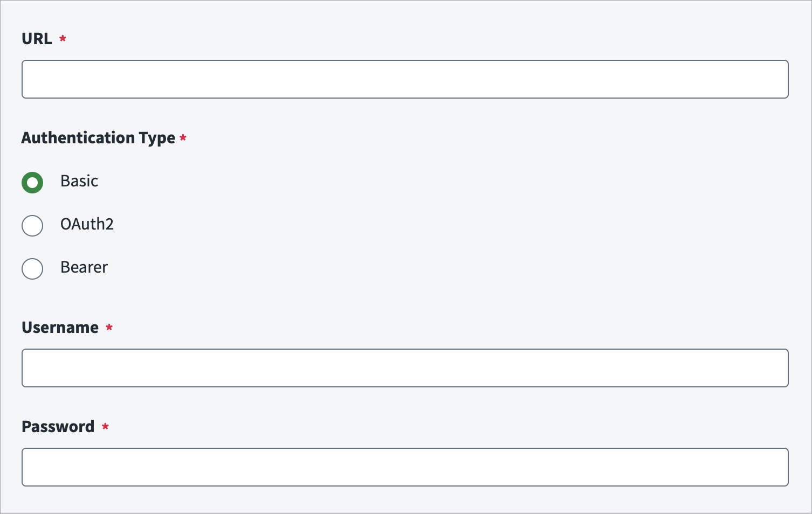
Task: Focus the empty field below Password label
Action: [405, 467]
